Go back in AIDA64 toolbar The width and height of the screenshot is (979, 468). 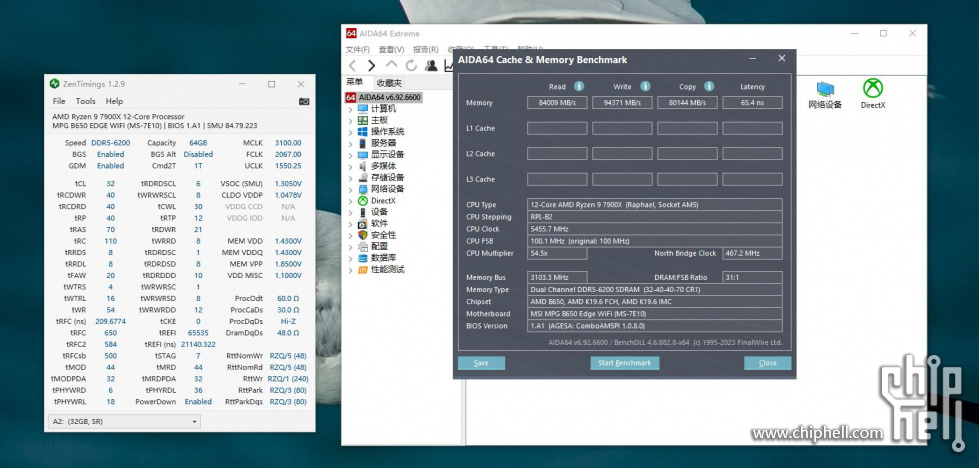352,66
